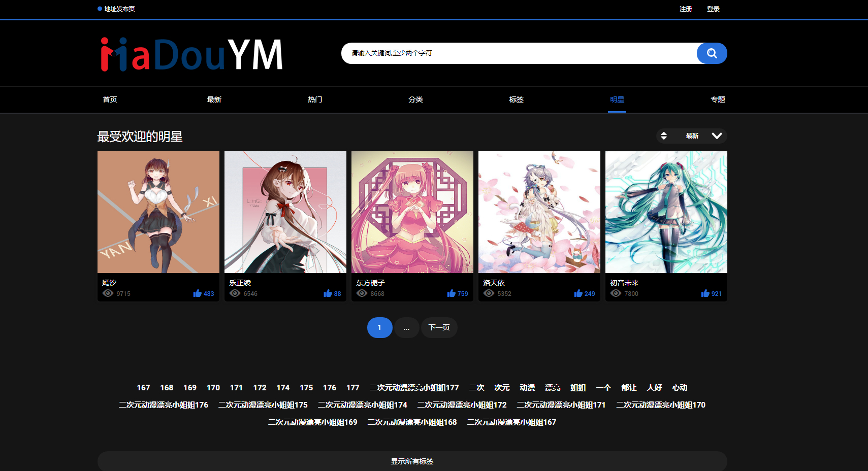Like 东方栀子 via its thumbs-up icon
This screenshot has height=471, width=868.
[x=451, y=293]
